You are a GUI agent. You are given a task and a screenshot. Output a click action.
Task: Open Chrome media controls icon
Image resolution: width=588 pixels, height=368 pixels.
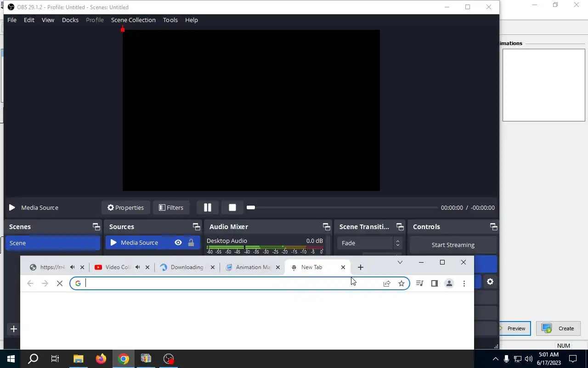click(x=419, y=283)
